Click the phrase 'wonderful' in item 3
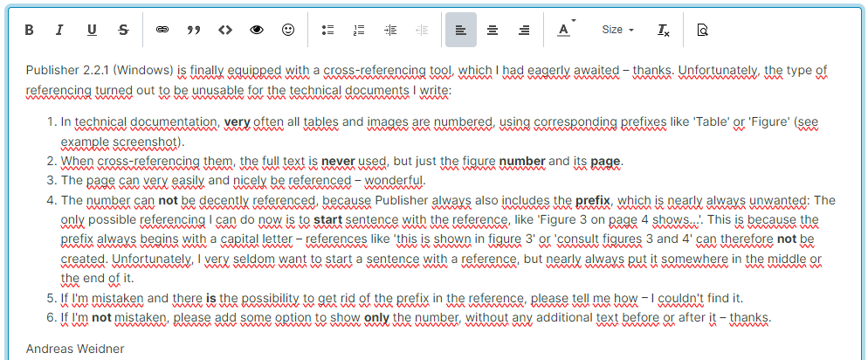The height and width of the screenshot is (360, 868). tap(394, 181)
